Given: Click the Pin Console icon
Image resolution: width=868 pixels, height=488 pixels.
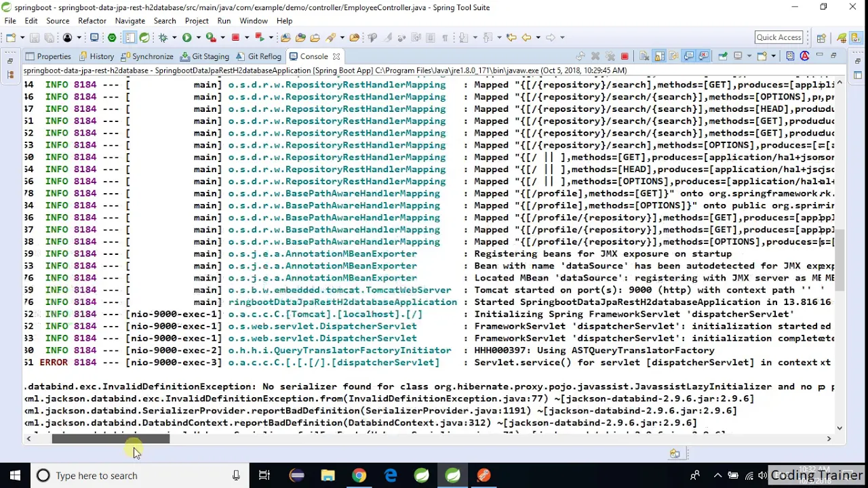Looking at the screenshot, I should click(722, 56).
